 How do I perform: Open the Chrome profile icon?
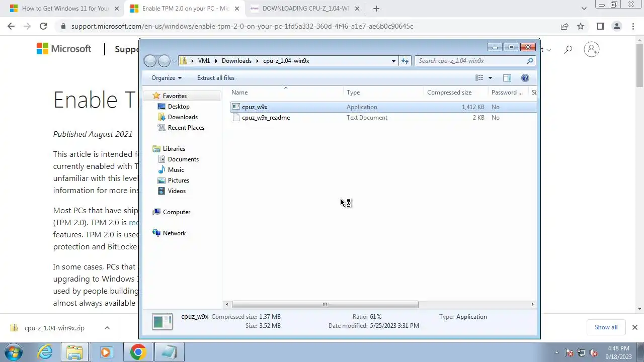(x=616, y=26)
